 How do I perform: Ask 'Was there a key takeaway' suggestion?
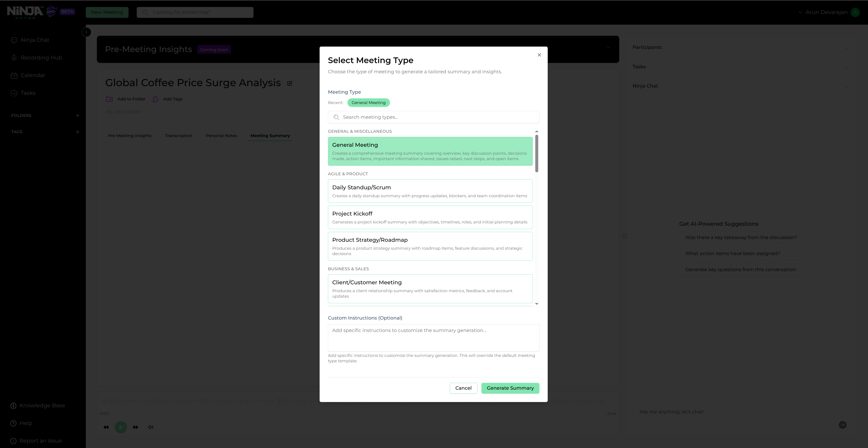741,237
